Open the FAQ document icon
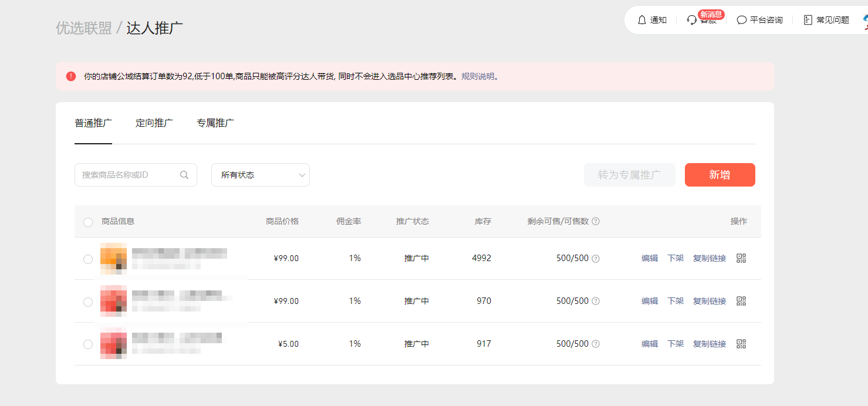Image resolution: width=868 pixels, height=406 pixels. (x=808, y=20)
